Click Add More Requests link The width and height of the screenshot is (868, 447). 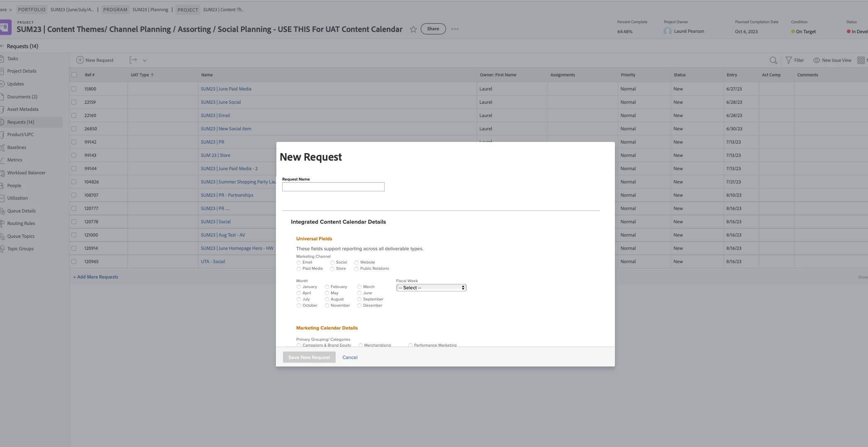[x=96, y=277]
